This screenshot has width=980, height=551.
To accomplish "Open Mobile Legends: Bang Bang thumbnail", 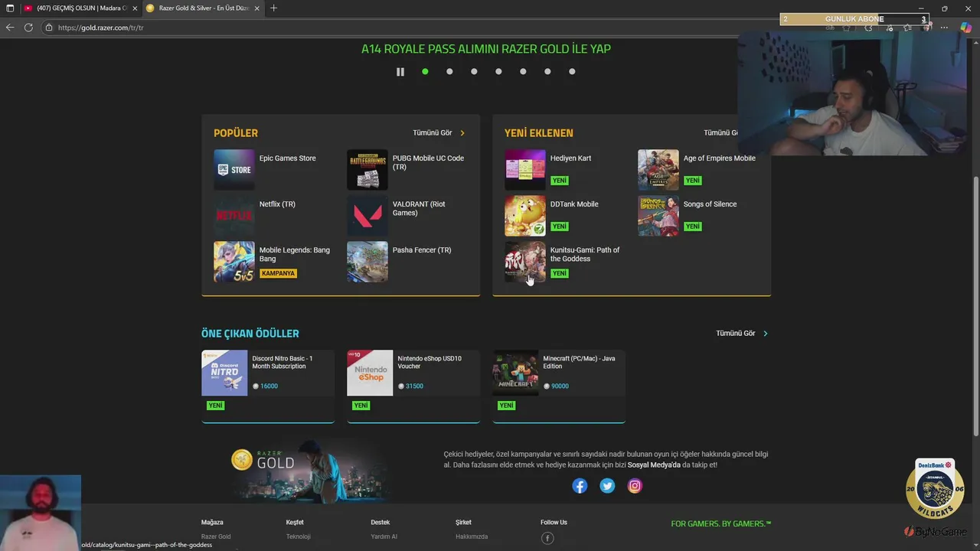I will [x=234, y=262].
